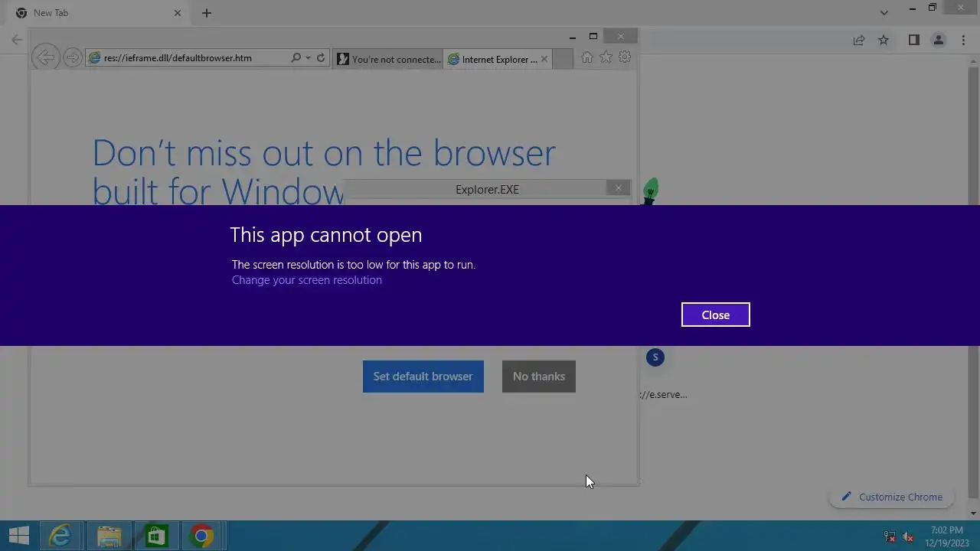
Task: Close the Explorer.EXE dialog
Action: click(619, 188)
